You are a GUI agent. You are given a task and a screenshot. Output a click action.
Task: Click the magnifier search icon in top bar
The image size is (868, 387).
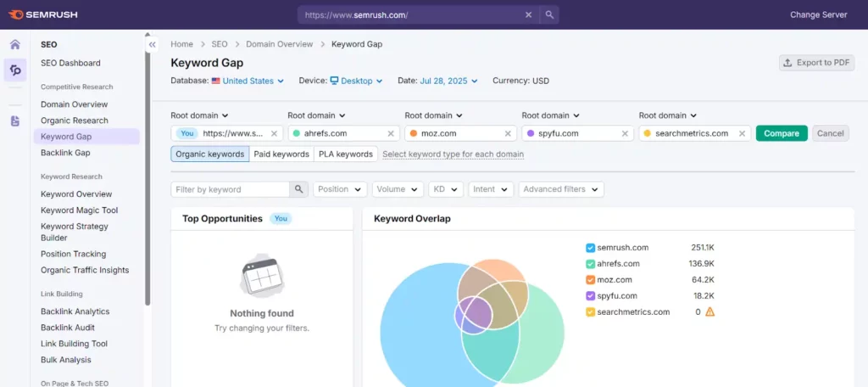(x=549, y=14)
